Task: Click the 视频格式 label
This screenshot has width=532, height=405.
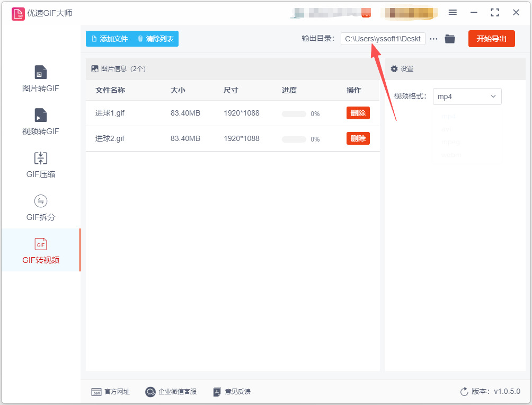Action: (410, 96)
